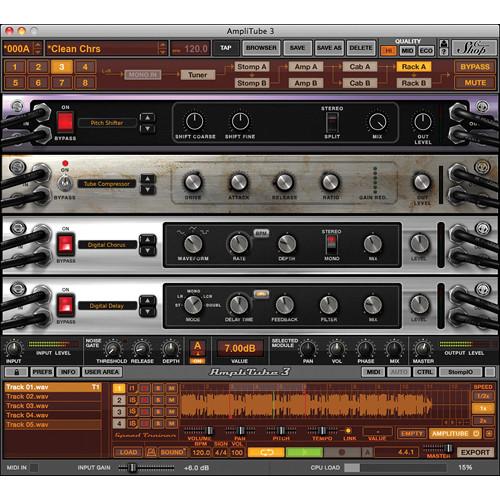Click the Speed Trainer VOLUME slider
Viewport: 500px width, 500px height.
pos(199,431)
